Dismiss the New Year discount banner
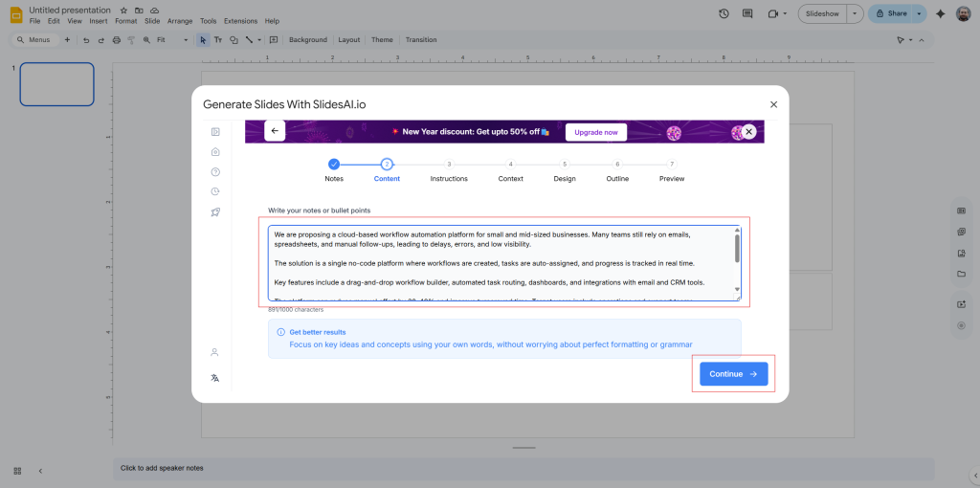The height and width of the screenshot is (488, 980). click(x=749, y=131)
